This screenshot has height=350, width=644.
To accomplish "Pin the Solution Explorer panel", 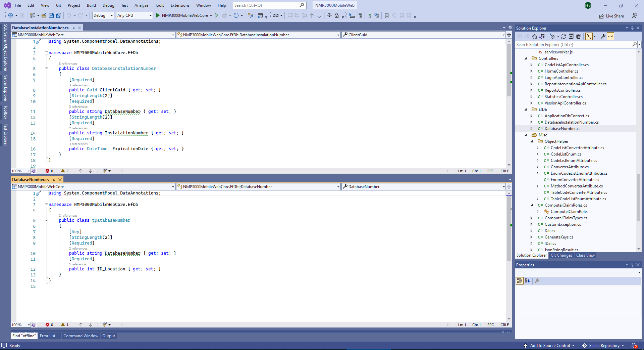I will [x=632, y=28].
